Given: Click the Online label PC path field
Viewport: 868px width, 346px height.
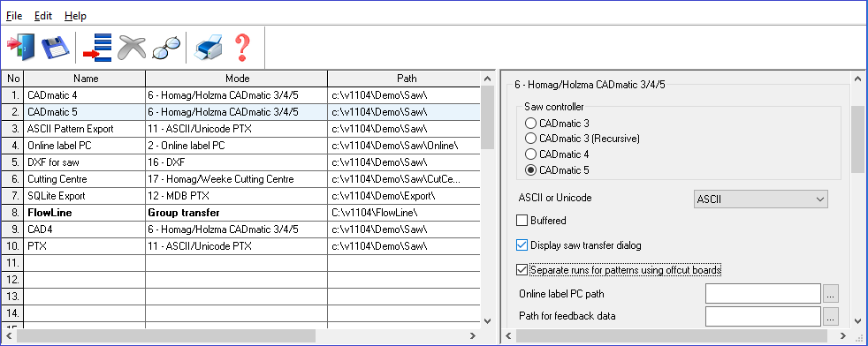Looking at the screenshot, I should tap(763, 293).
